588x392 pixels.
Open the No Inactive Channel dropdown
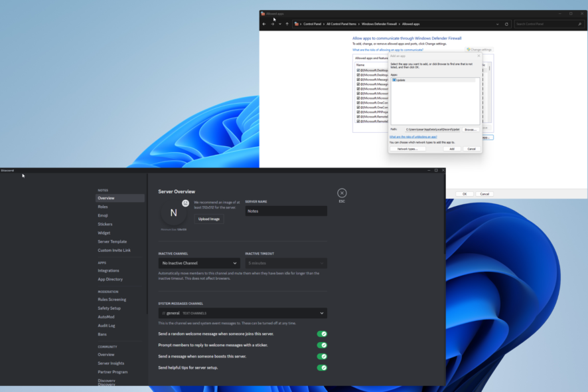[x=198, y=263]
